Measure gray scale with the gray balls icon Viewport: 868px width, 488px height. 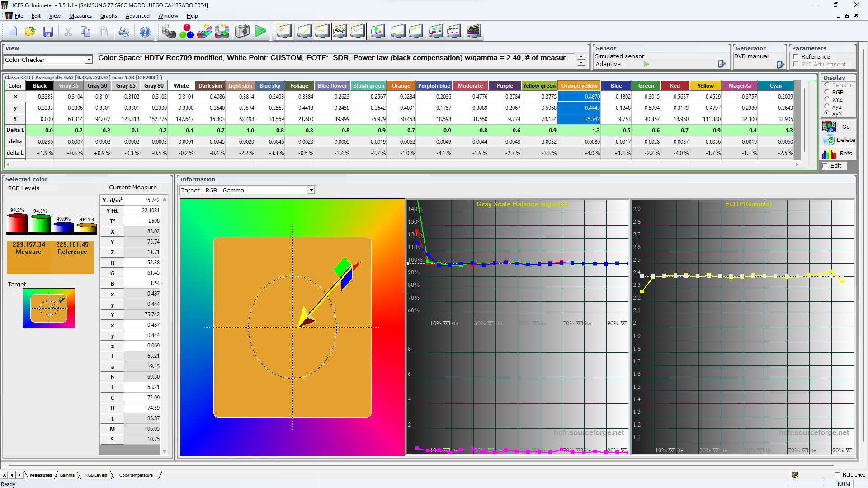tap(169, 32)
